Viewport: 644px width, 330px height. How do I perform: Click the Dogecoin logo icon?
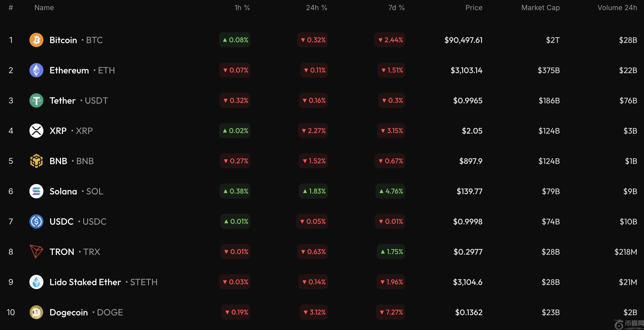click(36, 312)
